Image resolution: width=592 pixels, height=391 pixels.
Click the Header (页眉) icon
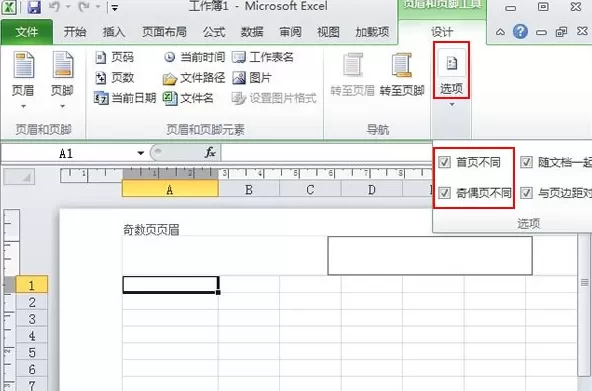pyautogui.click(x=23, y=65)
